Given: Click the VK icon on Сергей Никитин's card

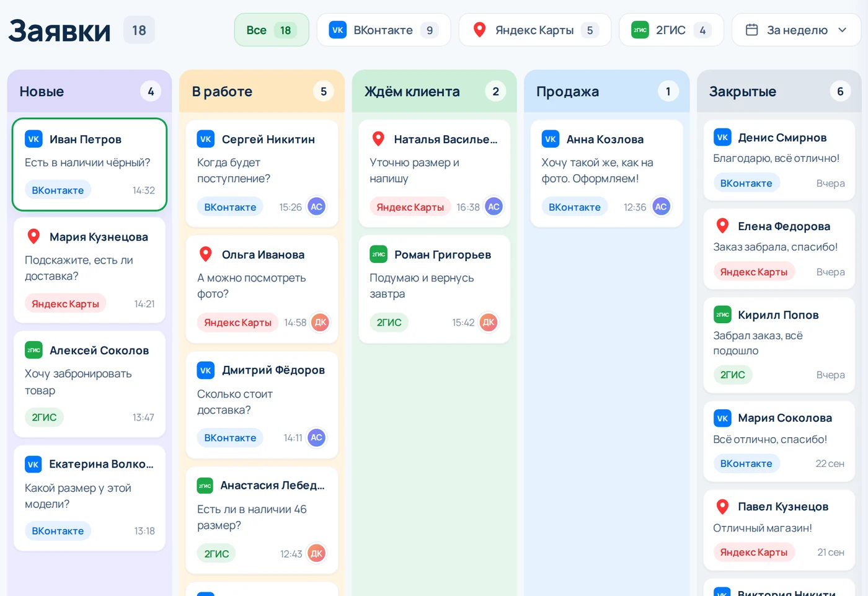Looking at the screenshot, I should (206, 139).
